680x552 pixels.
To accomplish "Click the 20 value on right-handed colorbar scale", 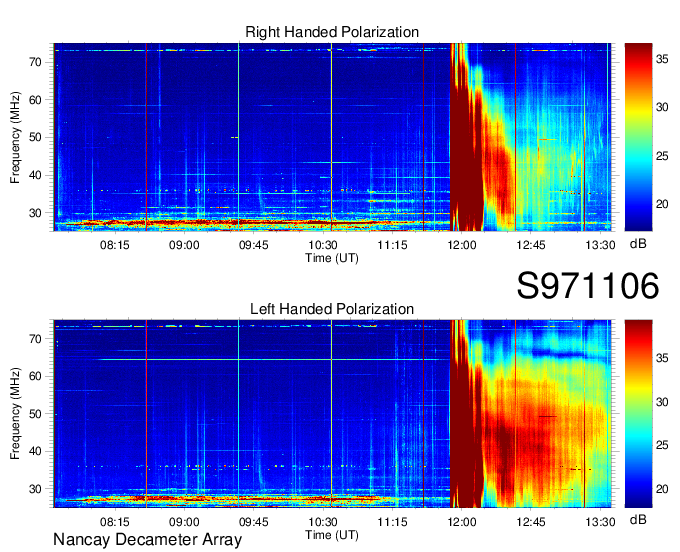I will (x=662, y=203).
